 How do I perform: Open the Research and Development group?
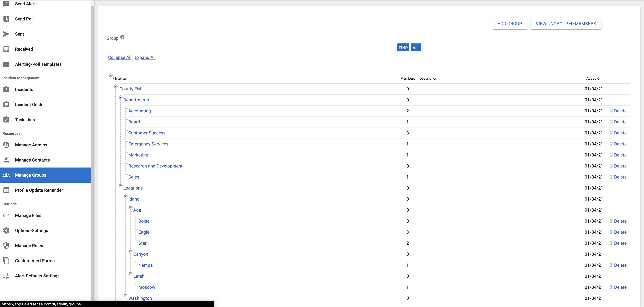[155, 166]
